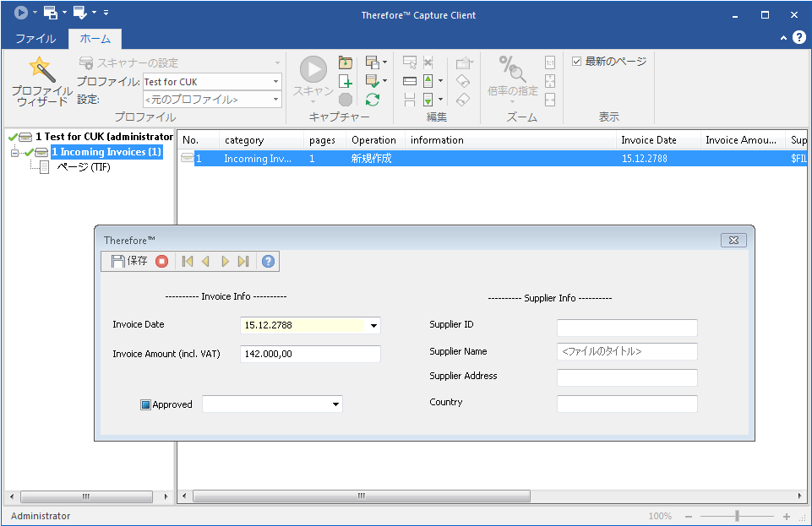
Task: Click the 1:1 actual size zoom icon
Action: [x=550, y=62]
